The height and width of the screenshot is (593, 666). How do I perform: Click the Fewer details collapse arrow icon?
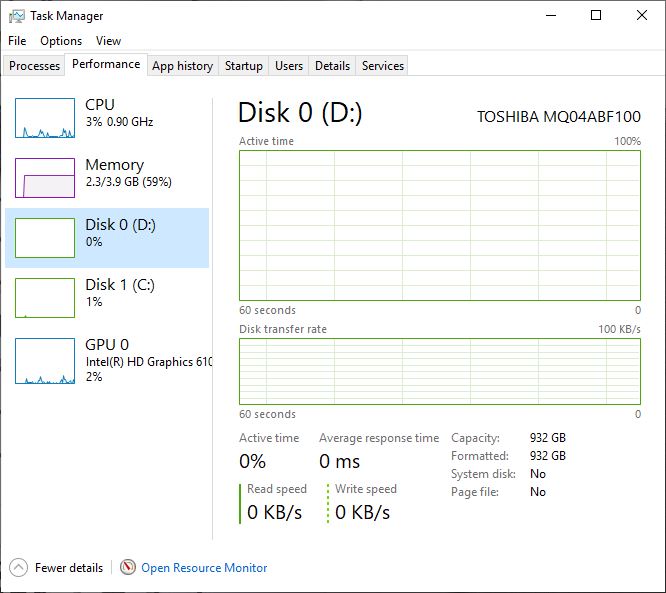(19, 567)
